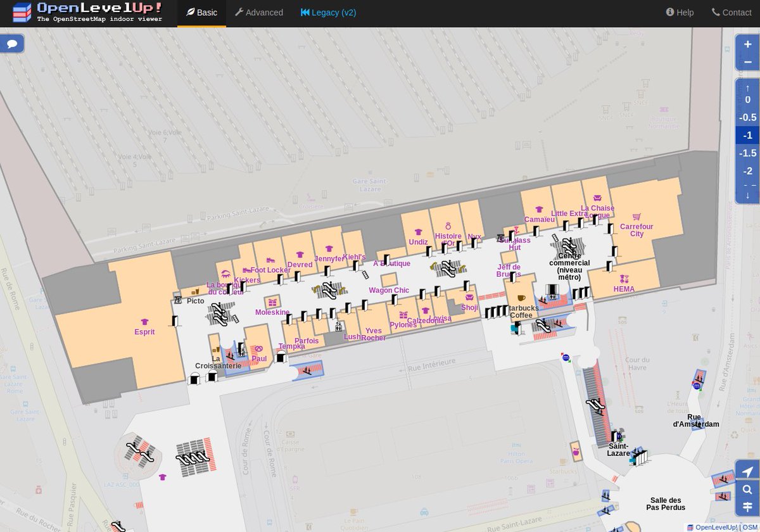760x532 pixels.
Task: Click the Centre commercial (niveau métro) label
Action: click(x=569, y=266)
